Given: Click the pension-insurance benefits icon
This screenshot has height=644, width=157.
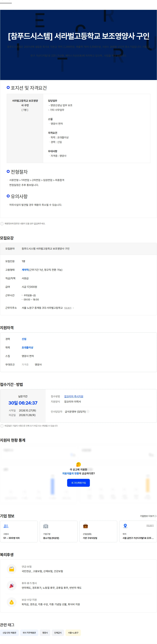Looking at the screenshot, I should (11, 569).
